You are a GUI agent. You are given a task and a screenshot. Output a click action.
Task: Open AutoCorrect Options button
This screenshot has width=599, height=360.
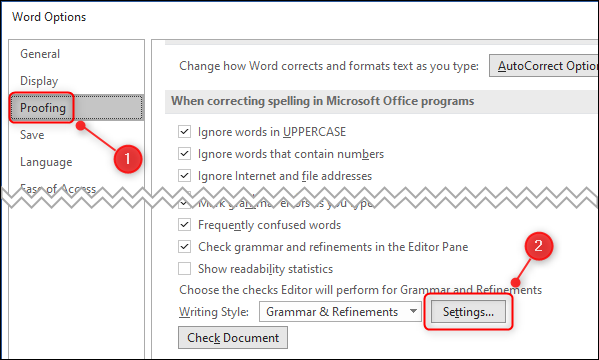[544, 66]
